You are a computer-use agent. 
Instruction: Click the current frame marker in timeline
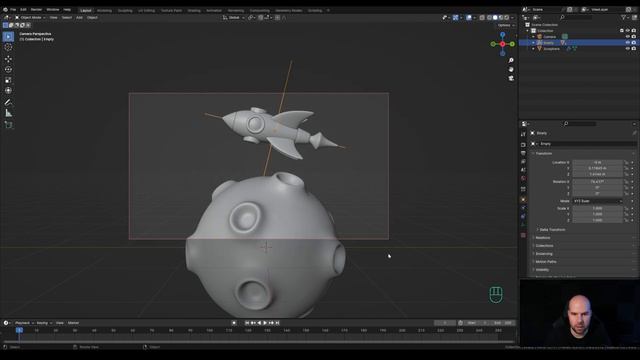pos(19,330)
